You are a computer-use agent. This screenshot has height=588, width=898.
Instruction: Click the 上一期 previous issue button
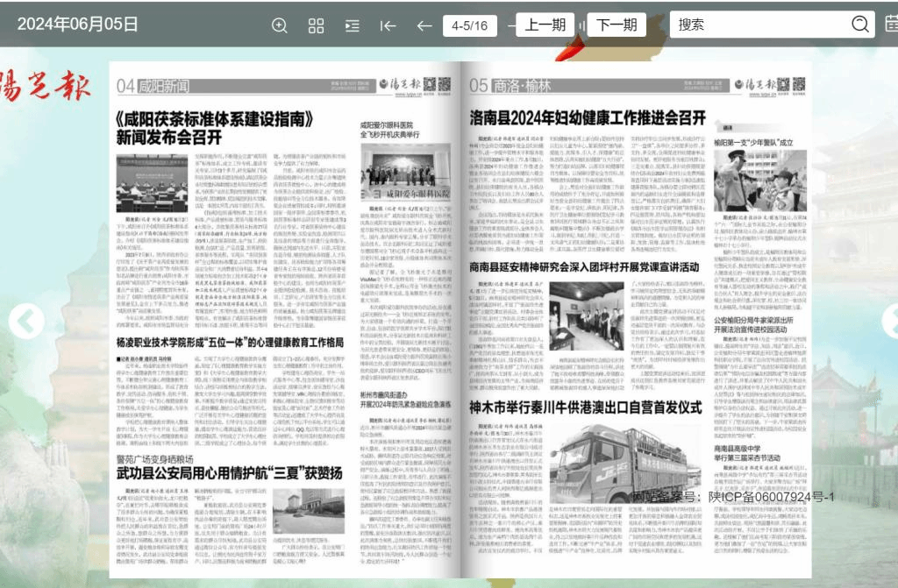(x=545, y=25)
